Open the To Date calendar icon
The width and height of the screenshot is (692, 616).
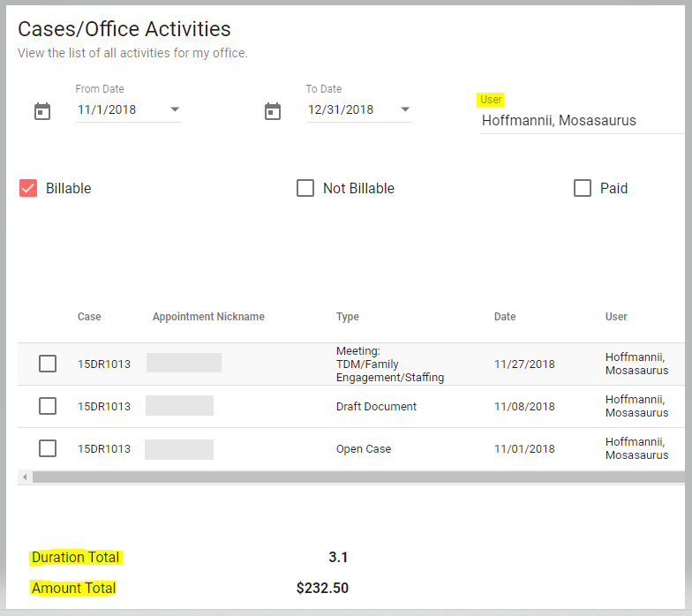(272, 111)
